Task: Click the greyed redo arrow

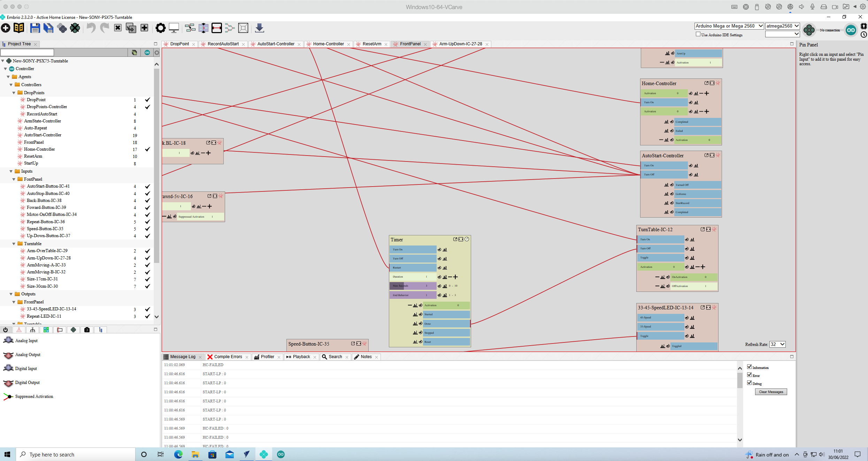Action: 104,28
